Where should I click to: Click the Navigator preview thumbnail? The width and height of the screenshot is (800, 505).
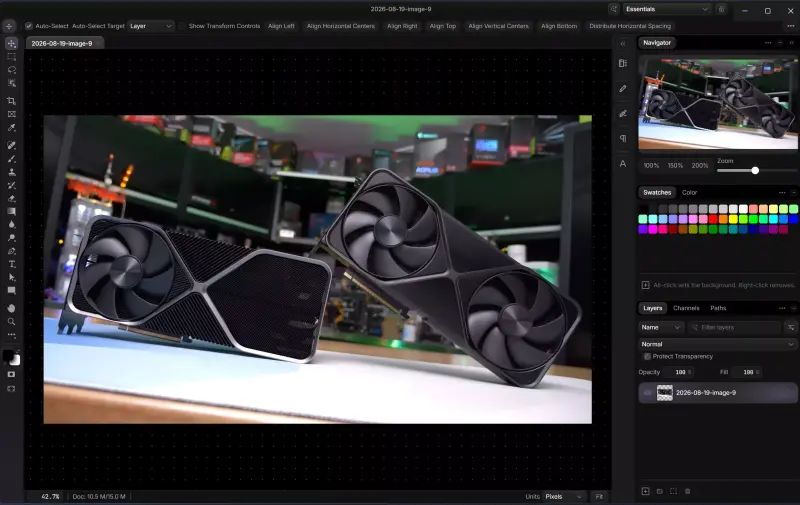tap(718, 104)
